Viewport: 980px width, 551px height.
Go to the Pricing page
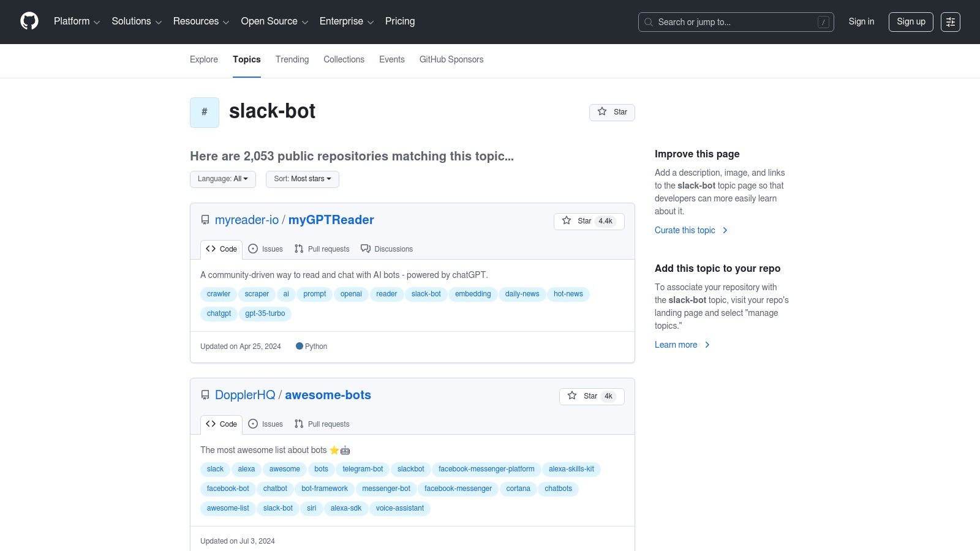coord(400,21)
